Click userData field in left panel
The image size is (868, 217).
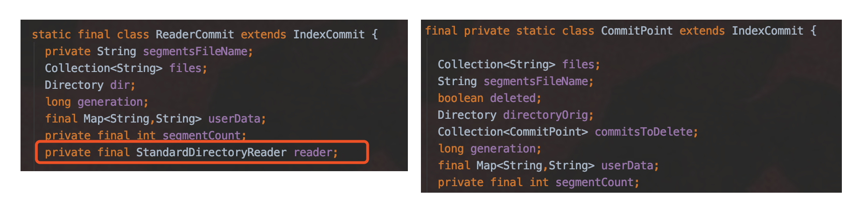pos(234,119)
